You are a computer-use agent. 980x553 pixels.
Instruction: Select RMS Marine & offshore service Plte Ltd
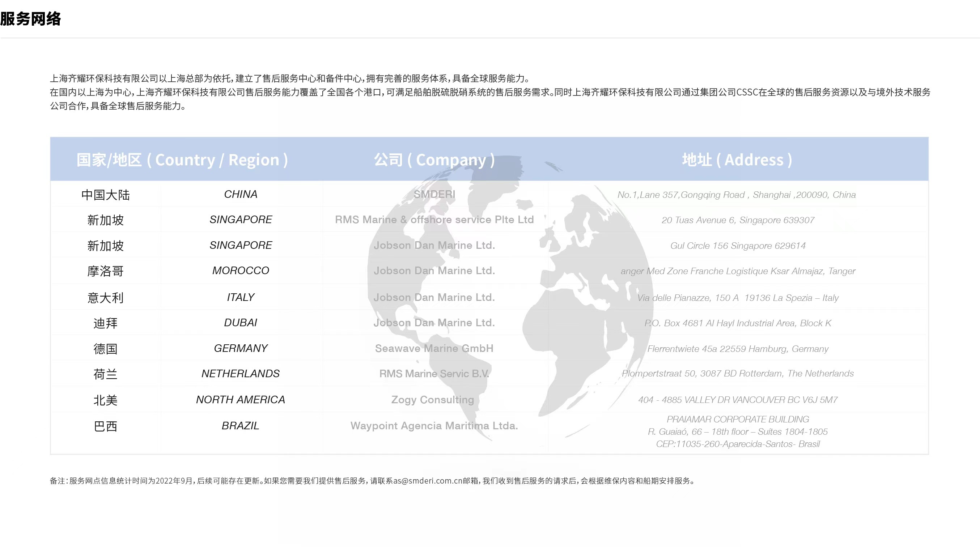point(434,220)
